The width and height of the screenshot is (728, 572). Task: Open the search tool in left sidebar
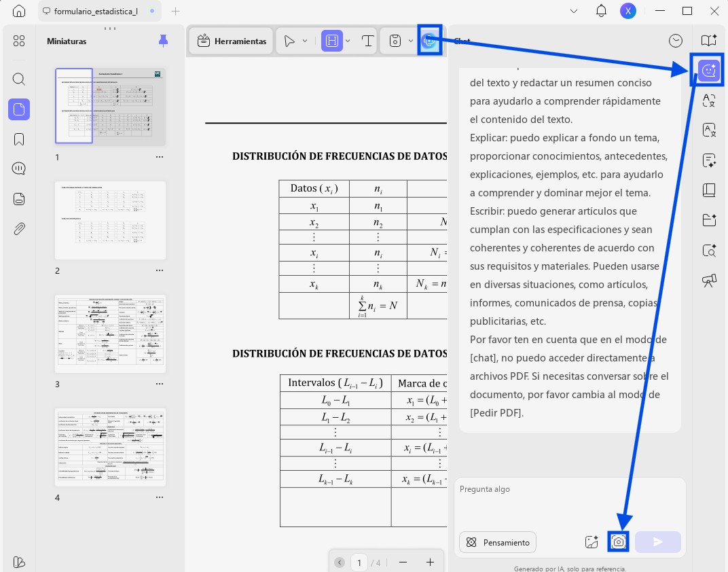[x=18, y=79]
